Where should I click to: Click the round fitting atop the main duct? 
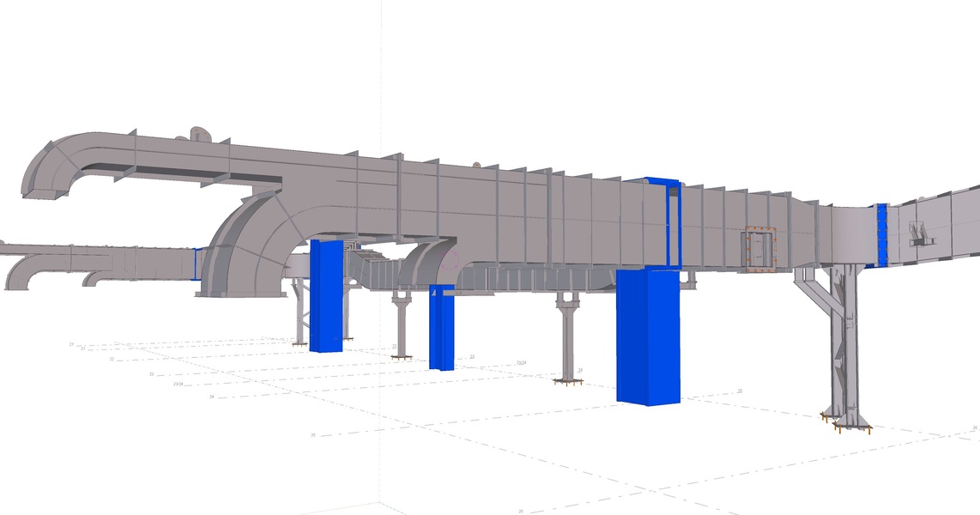[199, 134]
